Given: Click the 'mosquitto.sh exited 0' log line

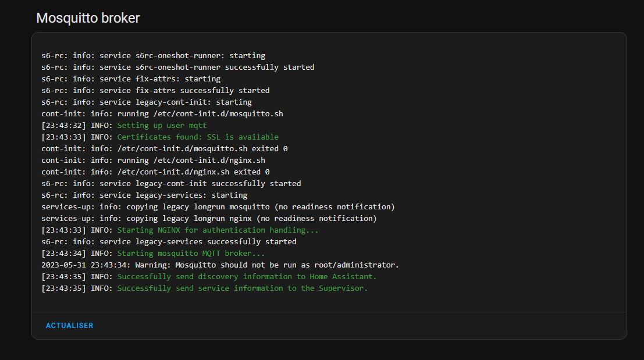Looking at the screenshot, I should click(x=164, y=149).
